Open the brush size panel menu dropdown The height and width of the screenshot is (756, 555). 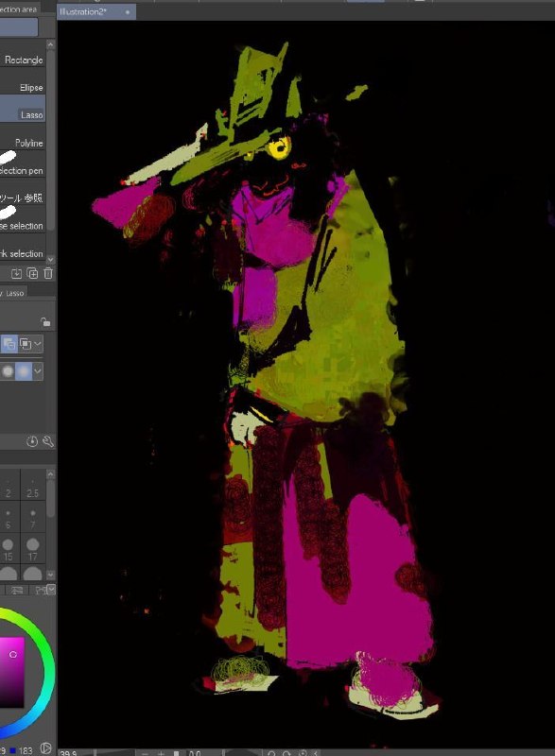(x=51, y=590)
